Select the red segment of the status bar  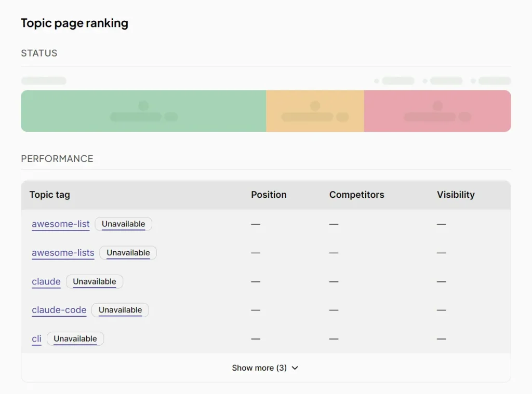[x=437, y=111]
